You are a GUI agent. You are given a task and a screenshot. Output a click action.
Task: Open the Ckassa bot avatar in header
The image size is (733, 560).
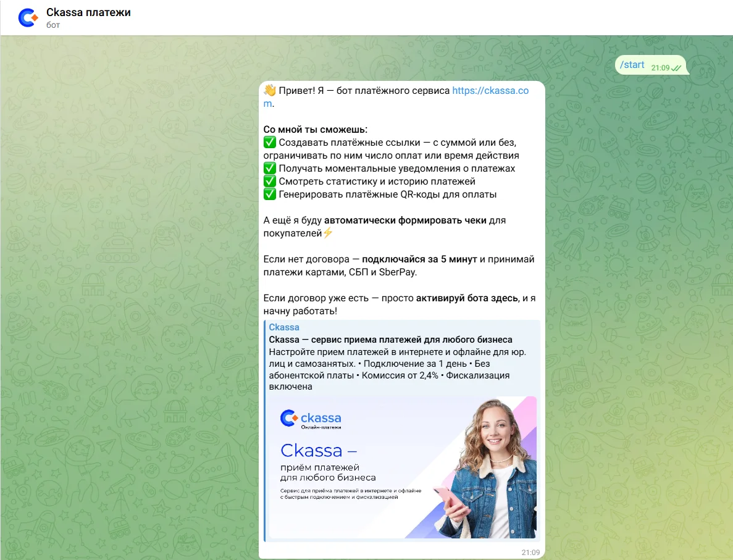(28, 18)
